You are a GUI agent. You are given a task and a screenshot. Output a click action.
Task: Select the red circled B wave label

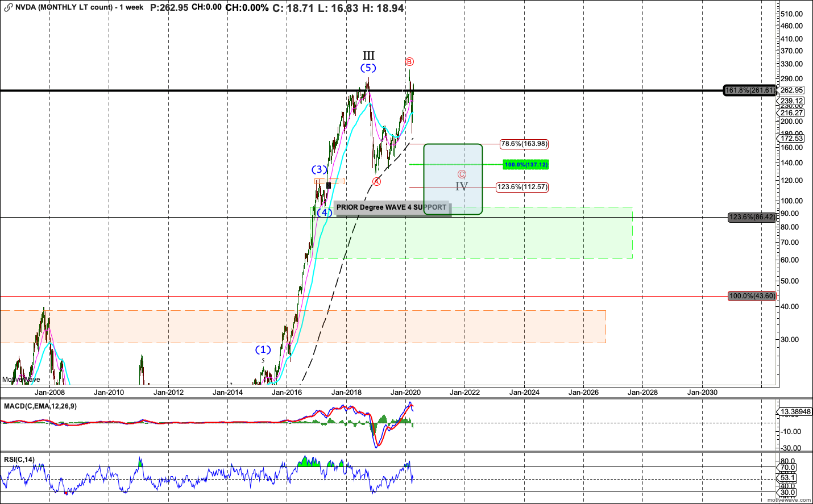coord(409,61)
